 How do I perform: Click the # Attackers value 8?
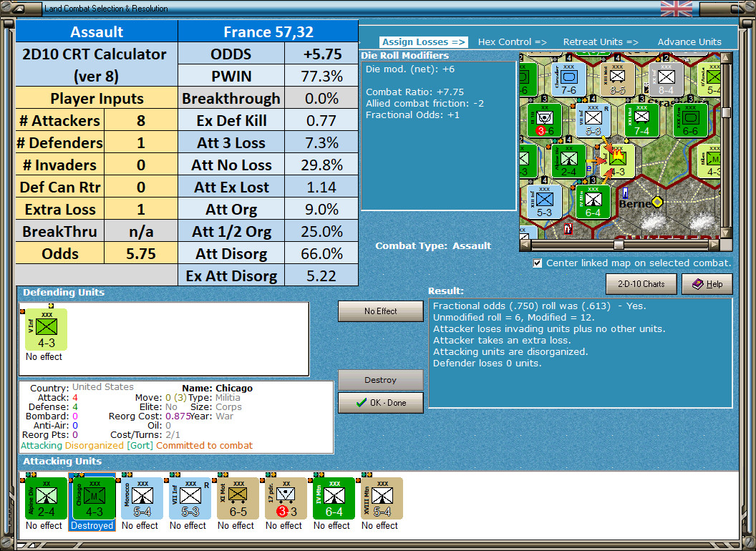pos(141,120)
